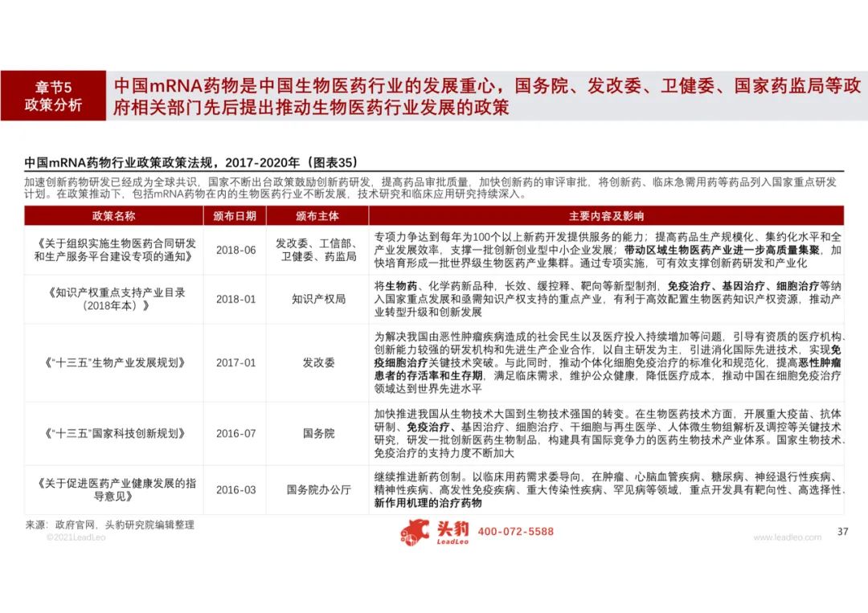Click the table title mentioning 图表35

pyautogui.click(x=190, y=161)
